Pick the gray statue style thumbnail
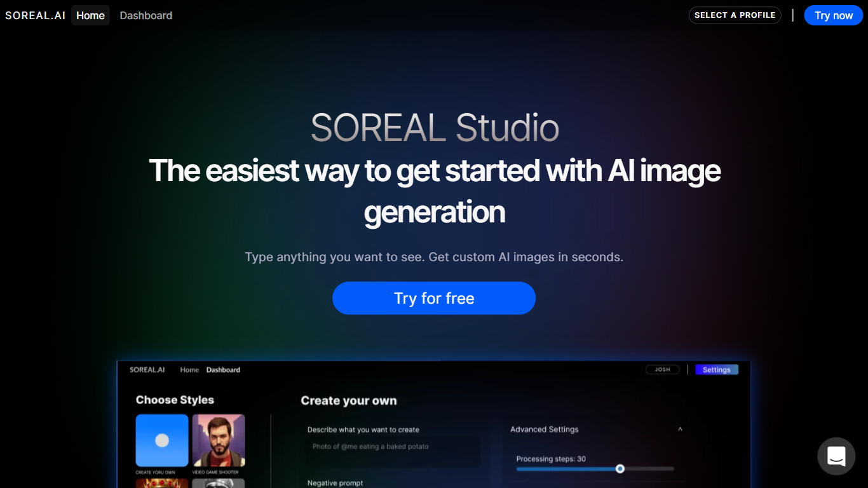Screen dimensions: 868x488 tap(219, 483)
